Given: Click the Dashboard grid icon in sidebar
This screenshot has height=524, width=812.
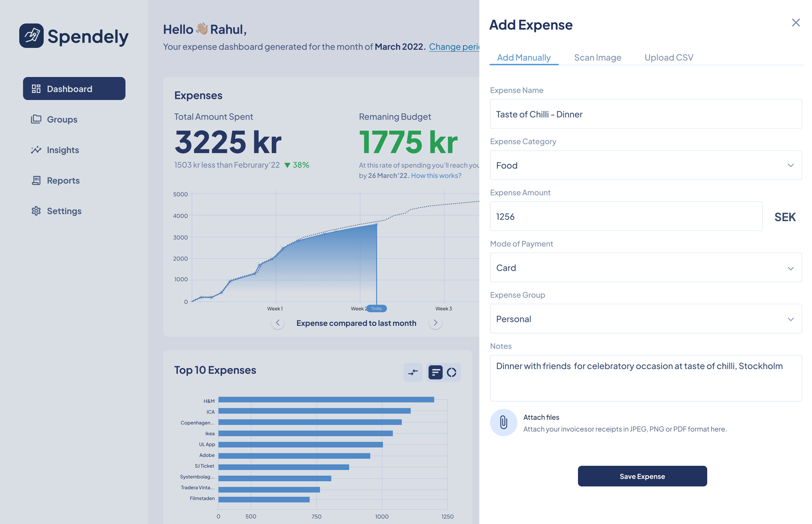Looking at the screenshot, I should [36, 89].
